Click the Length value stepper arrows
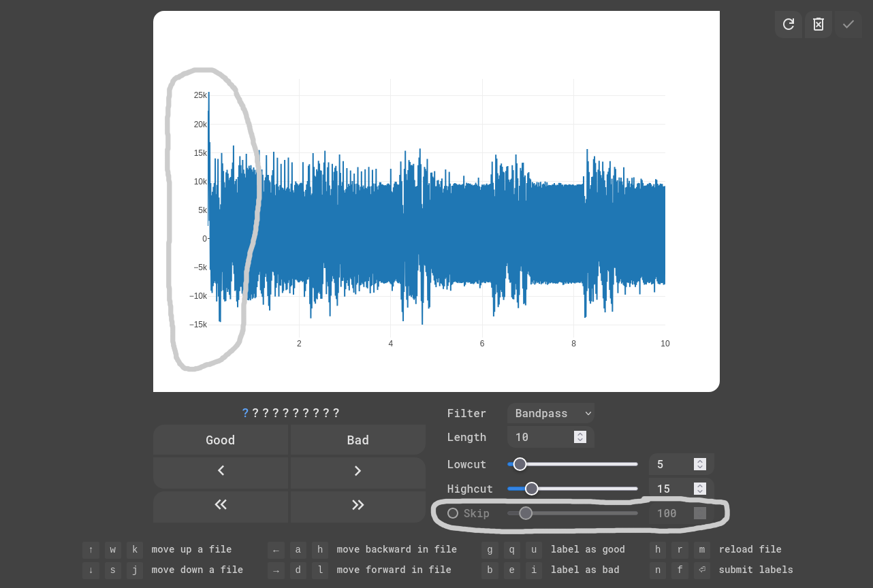Image resolution: width=873 pixels, height=588 pixels. [x=580, y=437]
